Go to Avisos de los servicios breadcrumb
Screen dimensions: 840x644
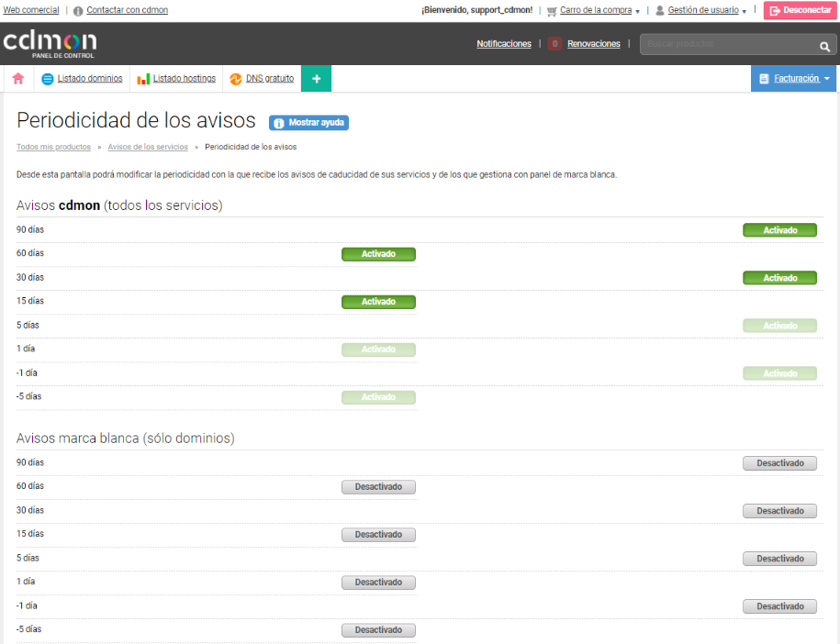[x=148, y=147]
